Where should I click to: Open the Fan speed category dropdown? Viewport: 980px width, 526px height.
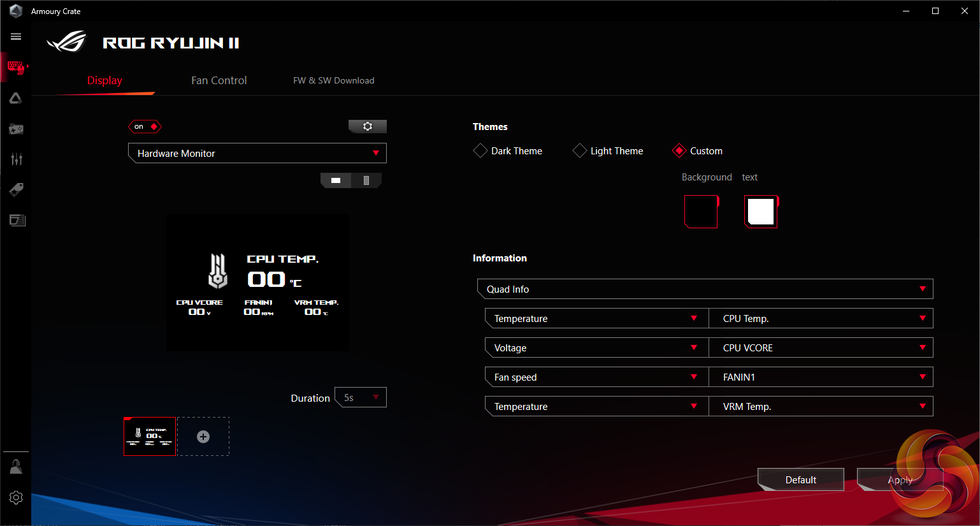(x=596, y=377)
